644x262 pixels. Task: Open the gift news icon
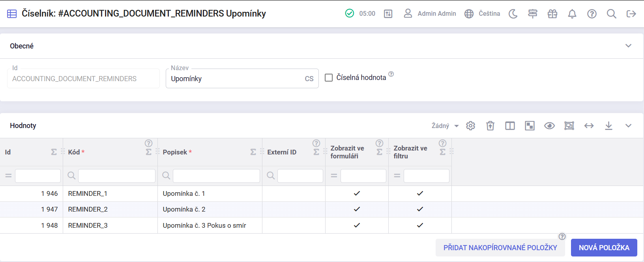coord(552,14)
